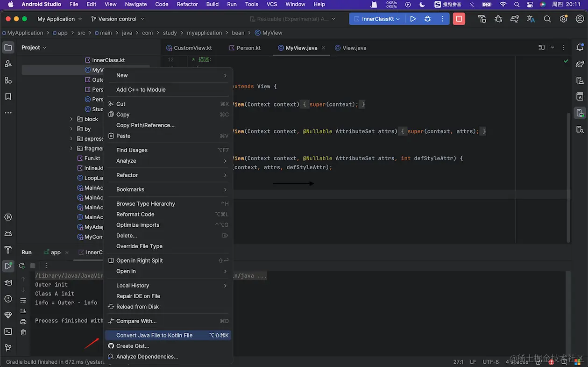Show the editor tabs list chevron

(x=553, y=48)
